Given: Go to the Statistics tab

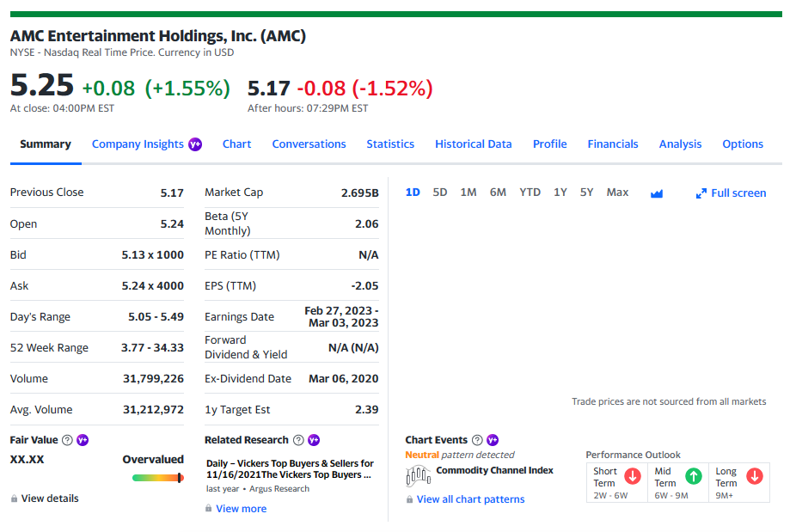Looking at the screenshot, I should coord(390,144).
